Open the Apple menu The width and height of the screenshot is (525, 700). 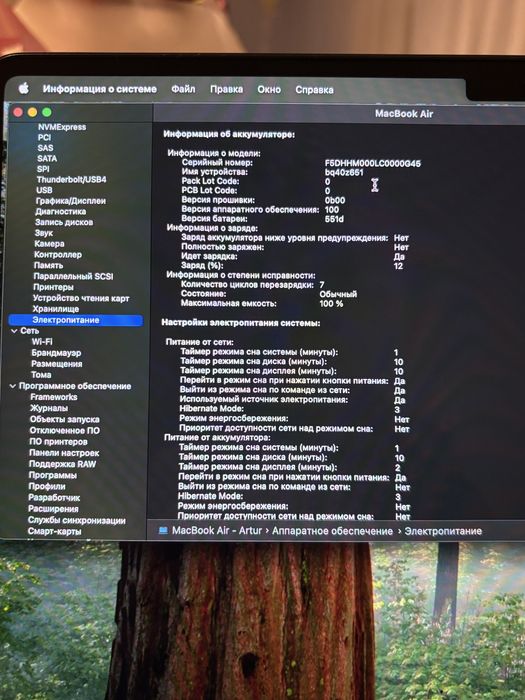24,88
